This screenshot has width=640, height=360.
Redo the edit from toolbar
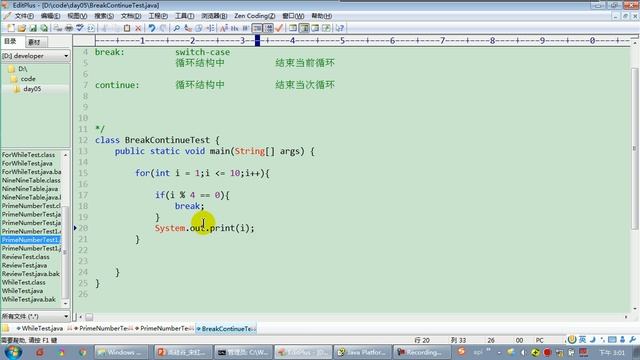163,28
